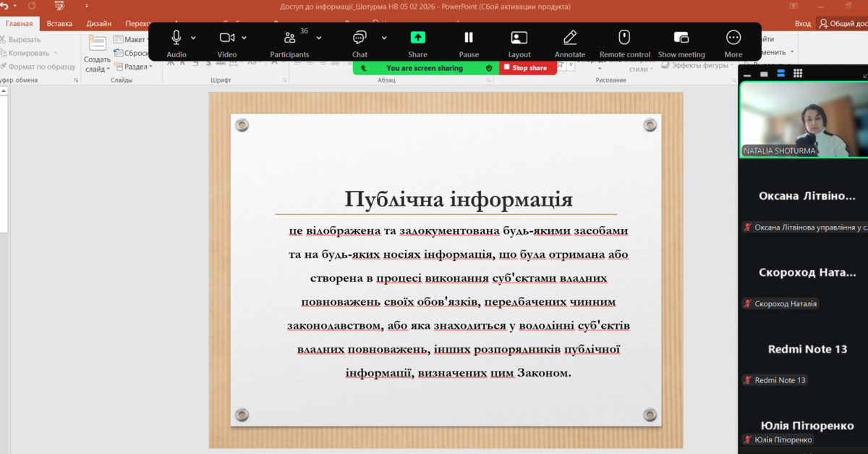The height and width of the screenshot is (454, 868).
Task: Mute microphone using Zoom Audio icon
Action: [x=176, y=38]
